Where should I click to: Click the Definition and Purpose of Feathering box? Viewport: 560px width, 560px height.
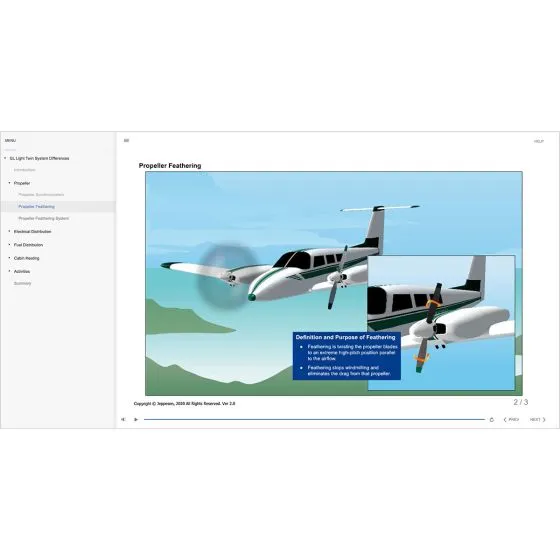click(346, 356)
